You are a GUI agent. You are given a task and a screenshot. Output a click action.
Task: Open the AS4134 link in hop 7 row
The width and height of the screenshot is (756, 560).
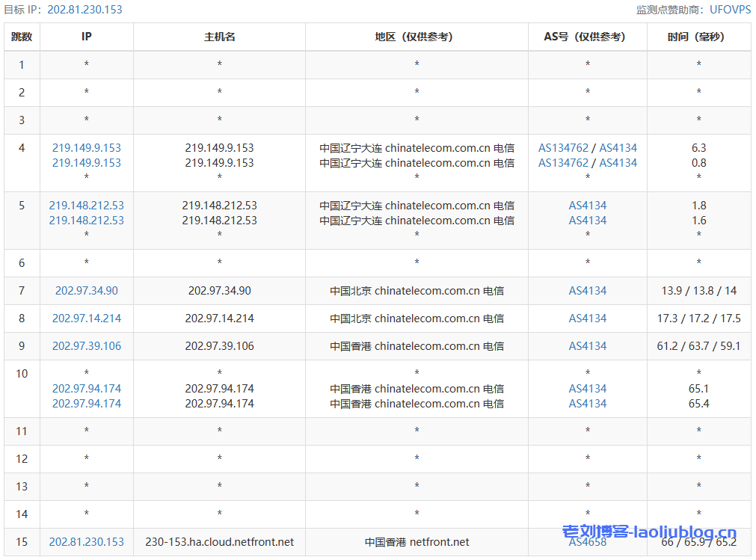click(587, 291)
